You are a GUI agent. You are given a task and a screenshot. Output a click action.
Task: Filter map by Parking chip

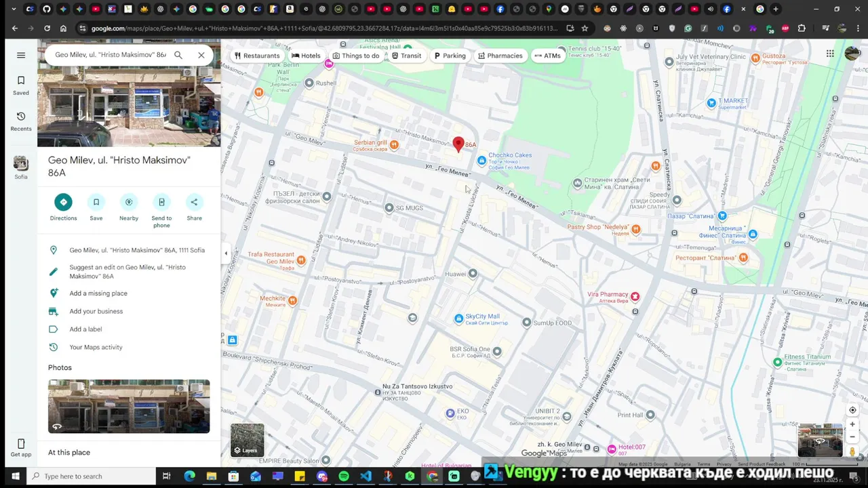(x=450, y=56)
